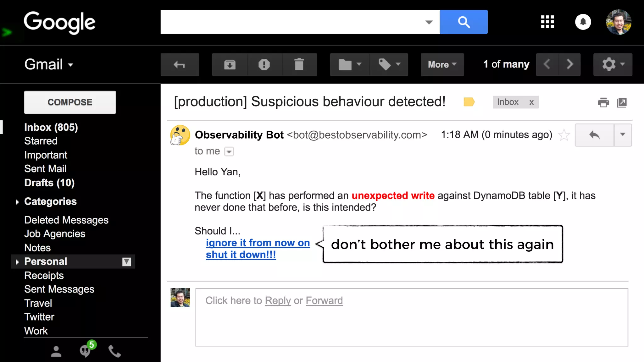This screenshot has width=644, height=362.
Task: Open the phone calls icon
Action: (115, 352)
